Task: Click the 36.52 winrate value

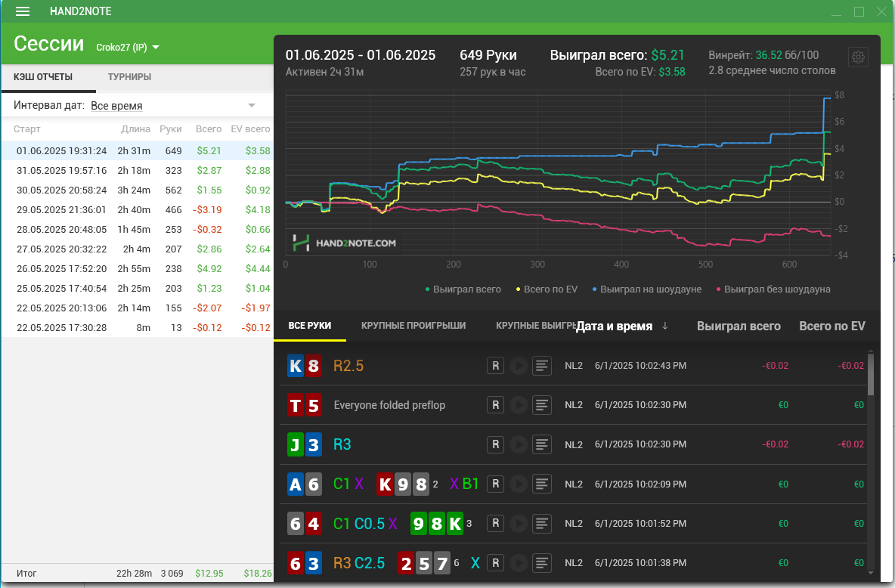Action: pyautogui.click(x=768, y=55)
